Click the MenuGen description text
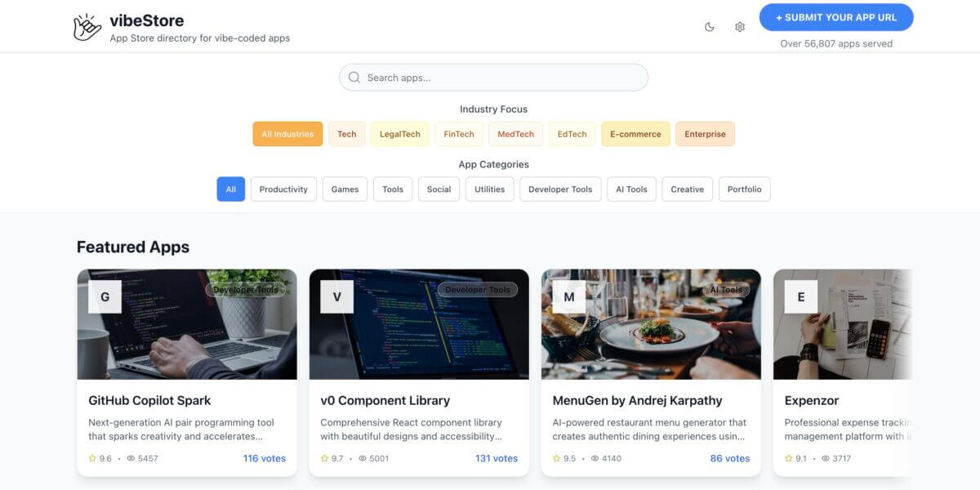 (650, 430)
